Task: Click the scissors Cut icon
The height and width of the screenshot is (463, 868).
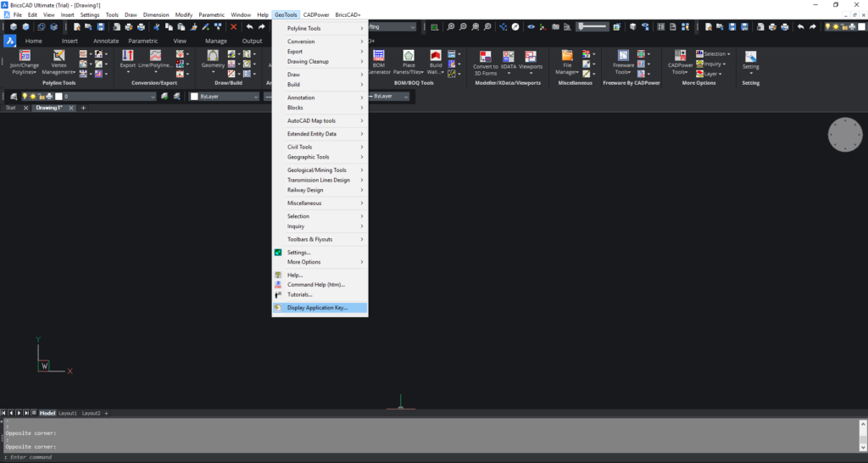Action: point(157,26)
